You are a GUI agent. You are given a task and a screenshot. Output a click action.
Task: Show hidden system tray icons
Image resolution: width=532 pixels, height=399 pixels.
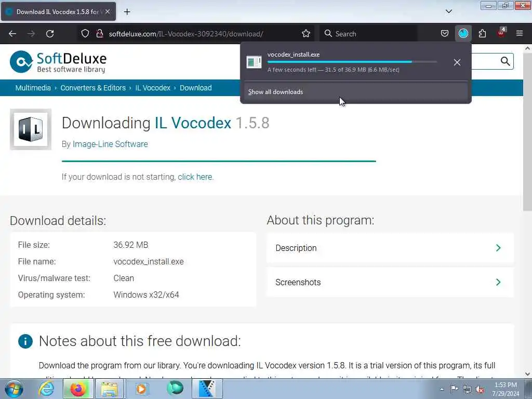click(x=442, y=389)
